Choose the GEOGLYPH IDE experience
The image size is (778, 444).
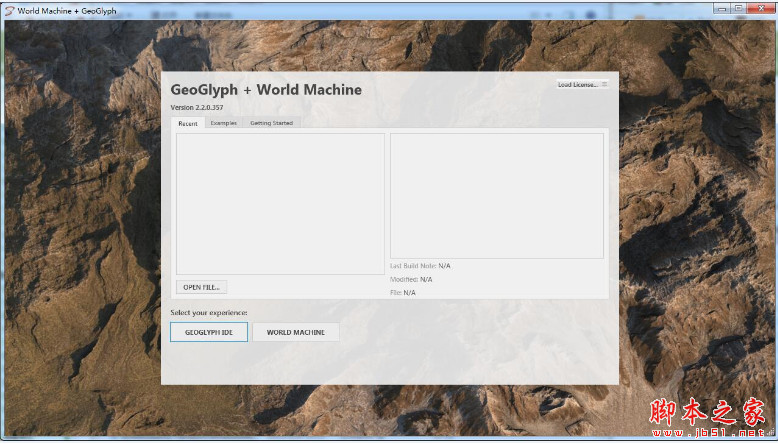209,332
